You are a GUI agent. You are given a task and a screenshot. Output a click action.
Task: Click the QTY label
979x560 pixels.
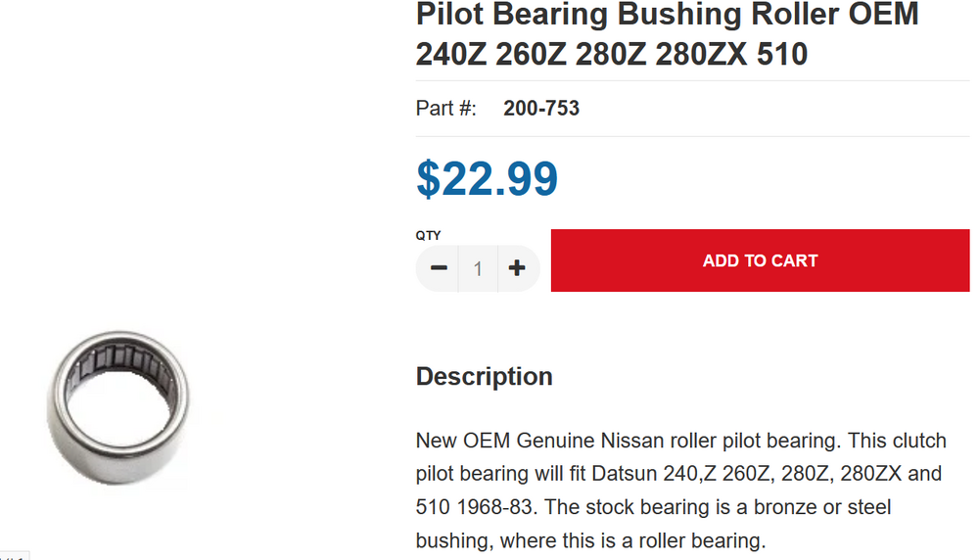click(x=429, y=235)
